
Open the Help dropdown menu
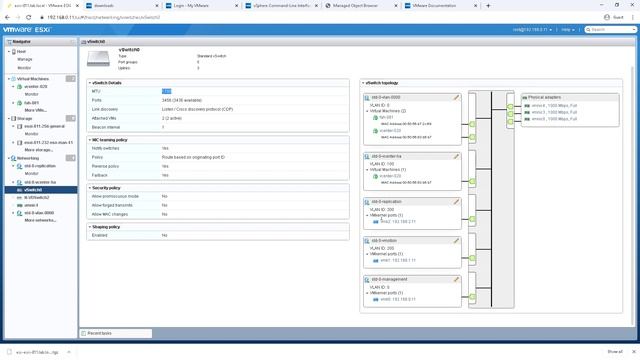pyautogui.click(x=568, y=30)
